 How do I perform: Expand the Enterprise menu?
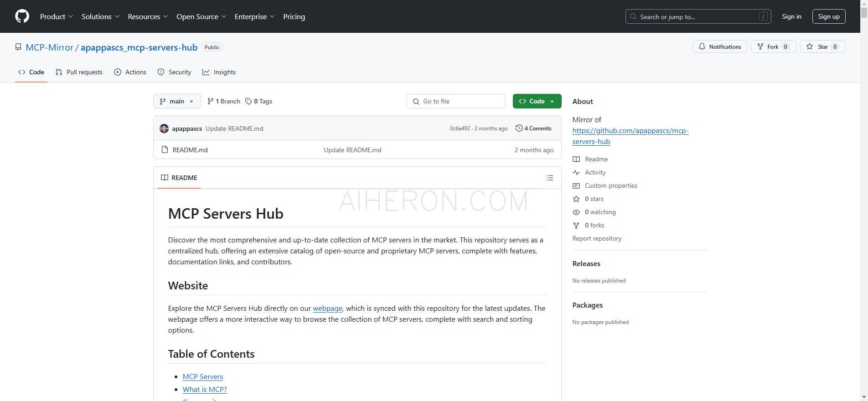pyautogui.click(x=254, y=16)
